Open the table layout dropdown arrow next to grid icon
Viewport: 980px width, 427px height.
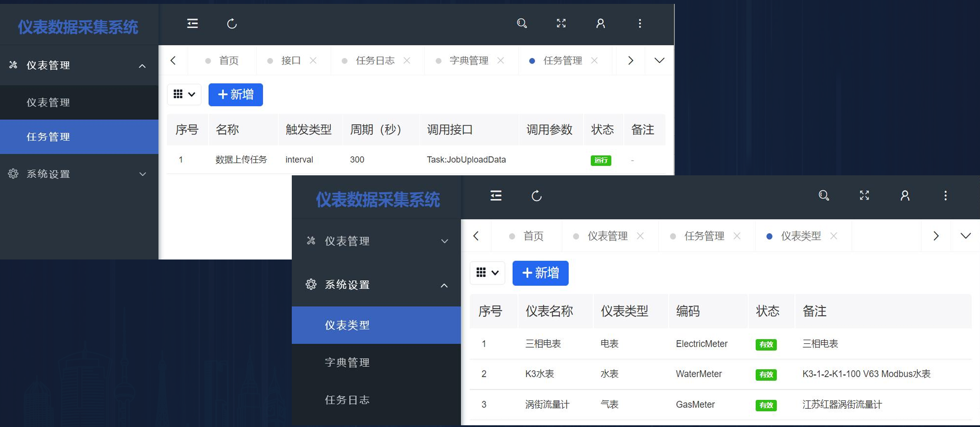tap(191, 94)
